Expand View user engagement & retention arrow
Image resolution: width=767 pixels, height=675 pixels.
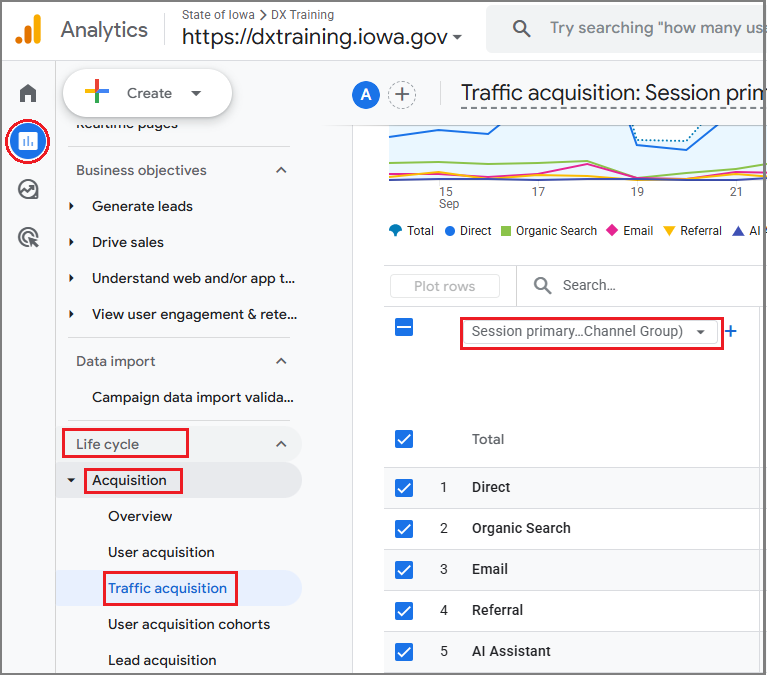click(71, 314)
